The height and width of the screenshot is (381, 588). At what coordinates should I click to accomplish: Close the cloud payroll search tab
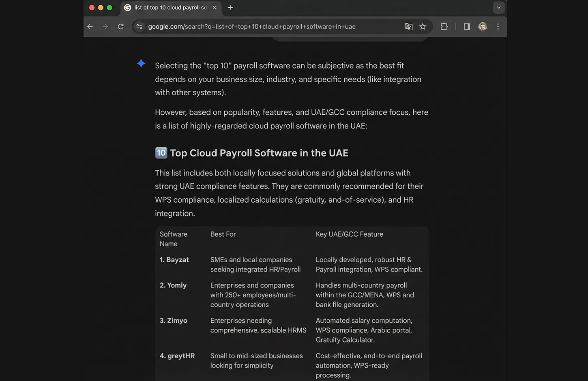click(215, 8)
